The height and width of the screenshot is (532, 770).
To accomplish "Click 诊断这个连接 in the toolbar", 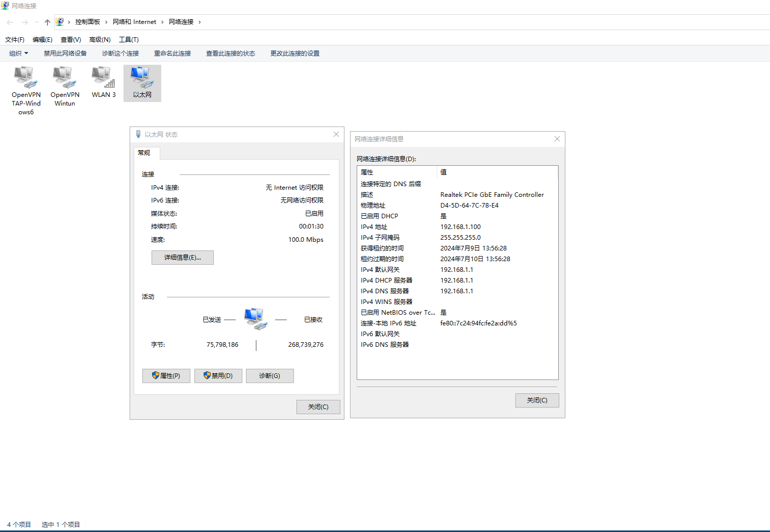I will point(120,54).
